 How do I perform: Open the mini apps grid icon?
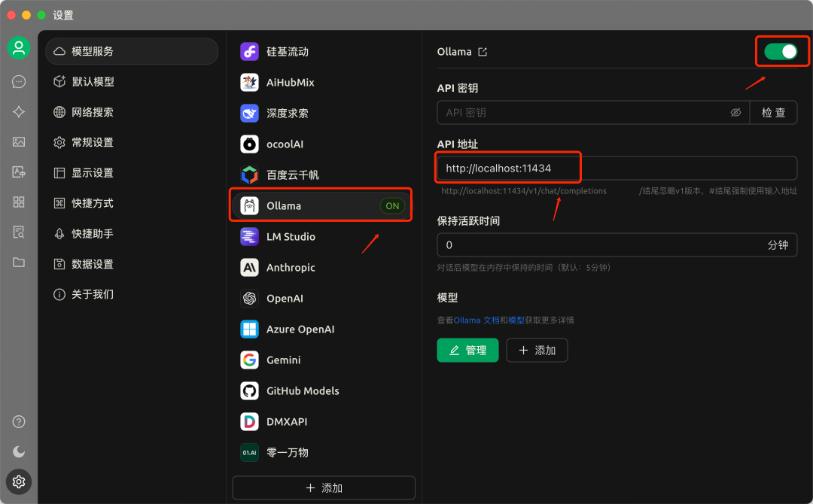point(19,202)
